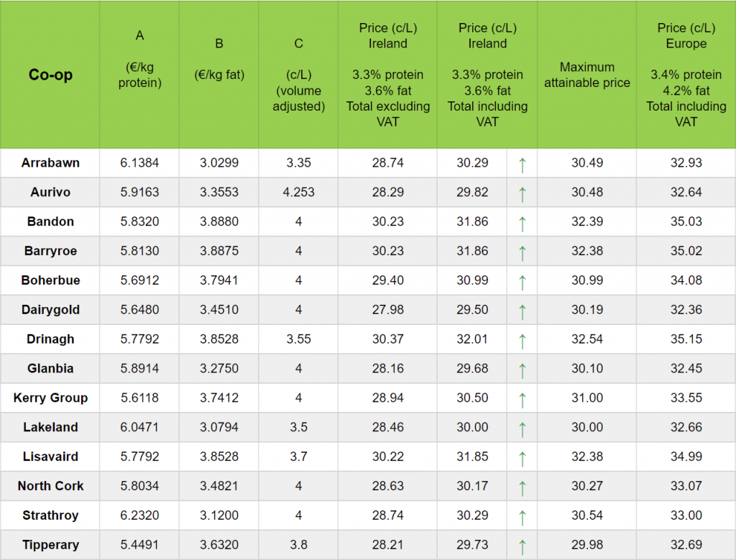Click Boherbue maximum attainable price 30.99
Screen dimensions: 736x560
click(586, 280)
